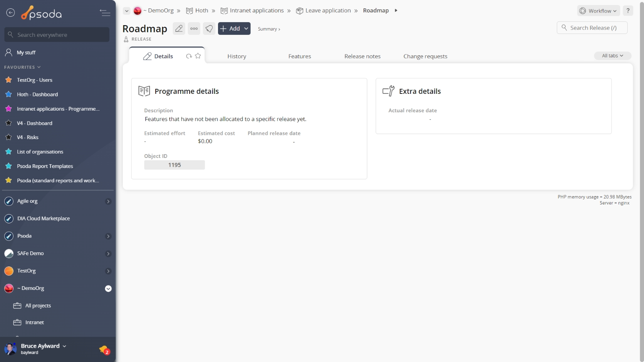Viewport: 644px width, 362px height.
Task: Click the Agile org organisation icon
Action: [x=9, y=201]
